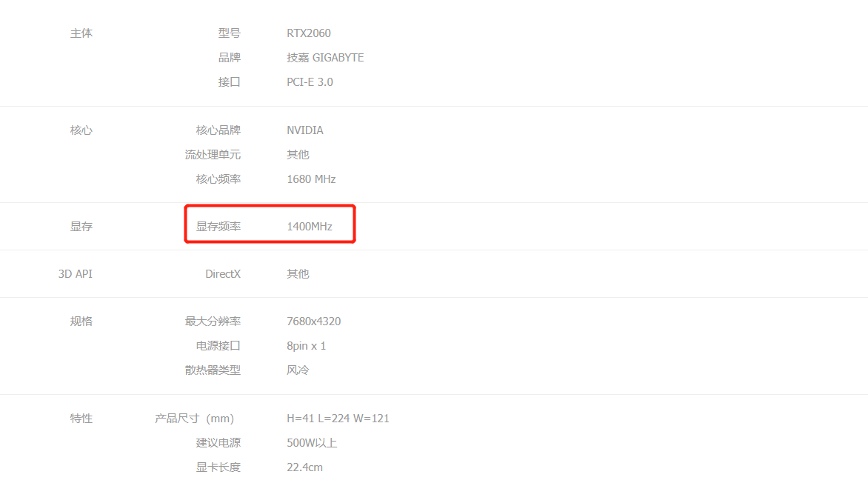Click the 8pin x 1 value
868x483 pixels.
tap(306, 346)
